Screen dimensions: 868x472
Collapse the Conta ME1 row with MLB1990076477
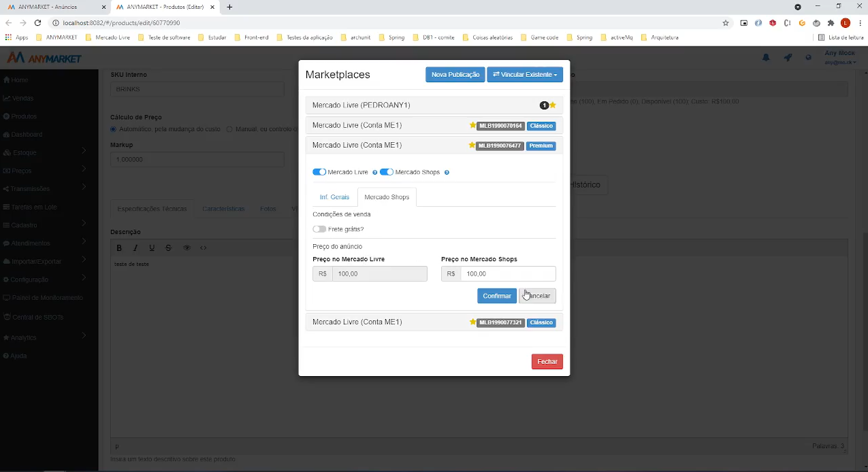coord(434,146)
